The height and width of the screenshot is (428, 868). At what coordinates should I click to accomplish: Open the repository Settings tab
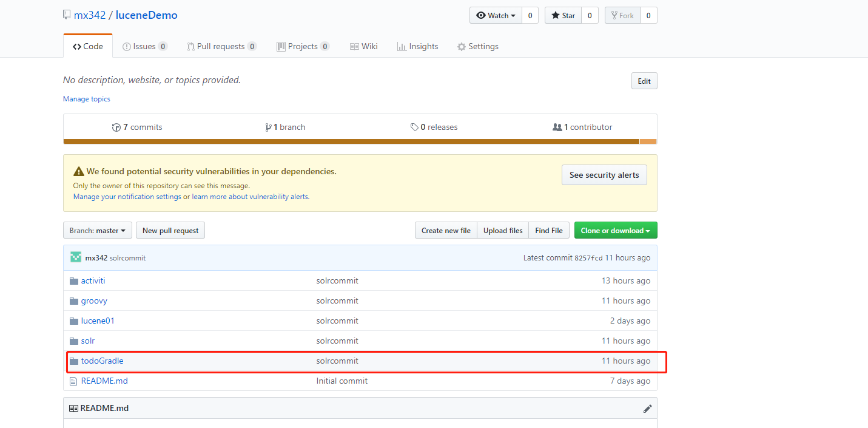coord(478,46)
